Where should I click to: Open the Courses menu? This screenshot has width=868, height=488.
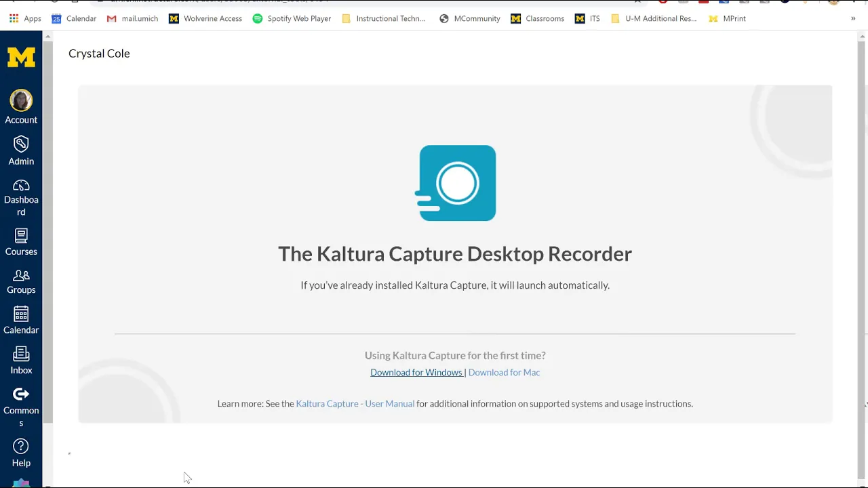pos(21,243)
